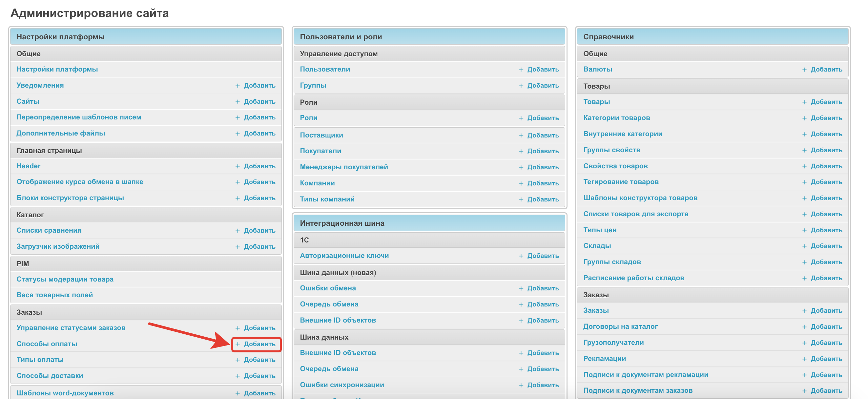This screenshot has width=868, height=399.
Task: Click the plus icon beside Роли link
Action: [x=521, y=118]
